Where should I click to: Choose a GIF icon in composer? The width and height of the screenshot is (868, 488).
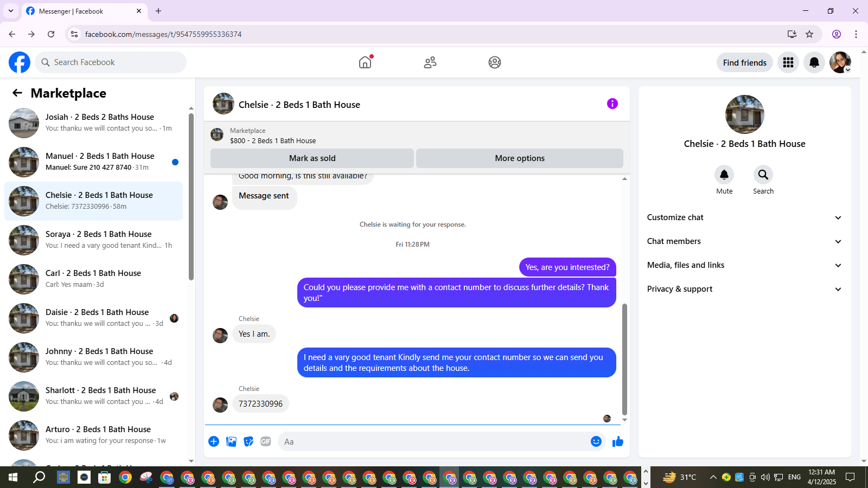coord(266,441)
